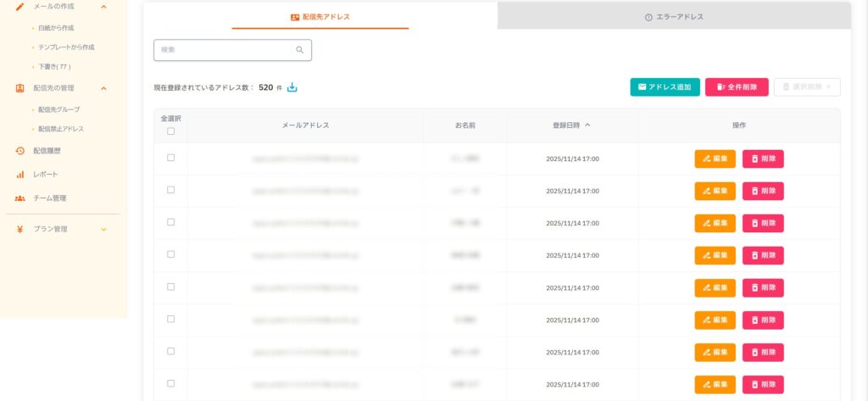Click the magnifier icon in search box
Viewport: 868px width, 401px height.
tap(299, 50)
